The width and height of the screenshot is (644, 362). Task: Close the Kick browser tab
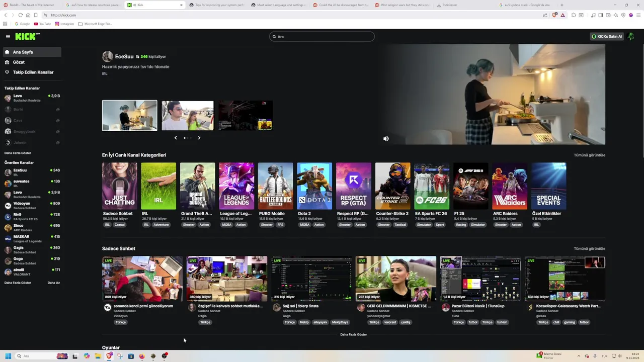coord(181,5)
